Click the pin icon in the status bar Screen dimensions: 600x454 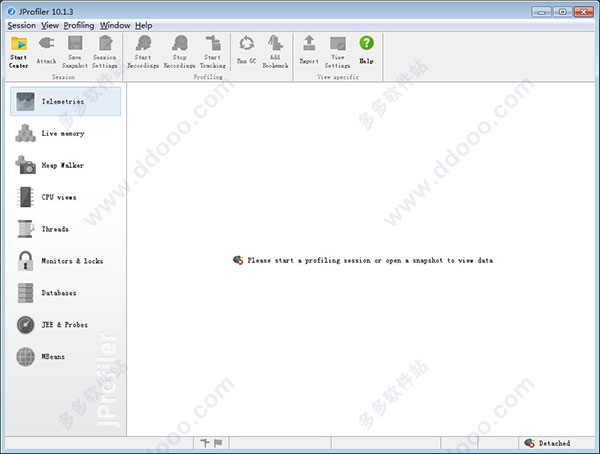click(x=205, y=443)
